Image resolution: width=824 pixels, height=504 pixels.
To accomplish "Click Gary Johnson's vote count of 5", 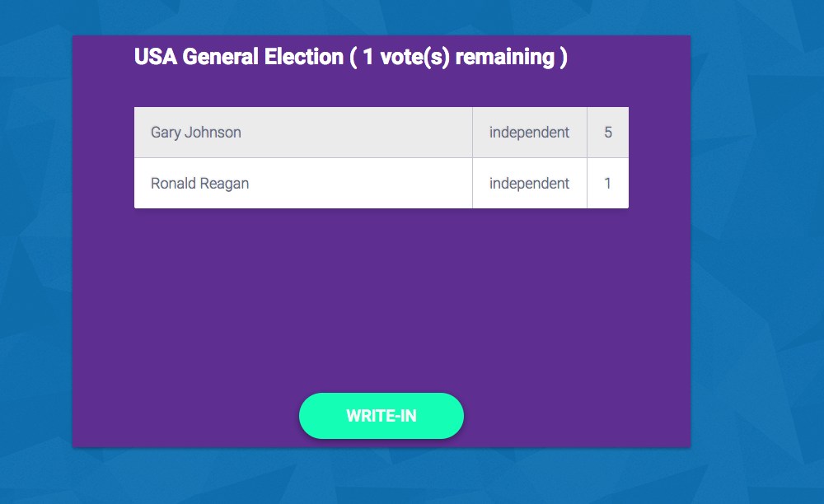I will pos(608,133).
